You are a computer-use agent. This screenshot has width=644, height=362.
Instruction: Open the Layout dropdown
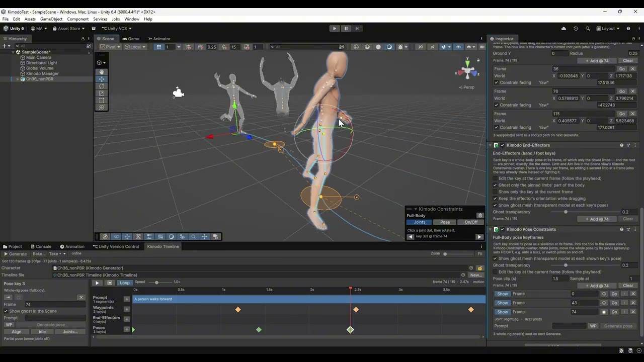(x=607, y=29)
